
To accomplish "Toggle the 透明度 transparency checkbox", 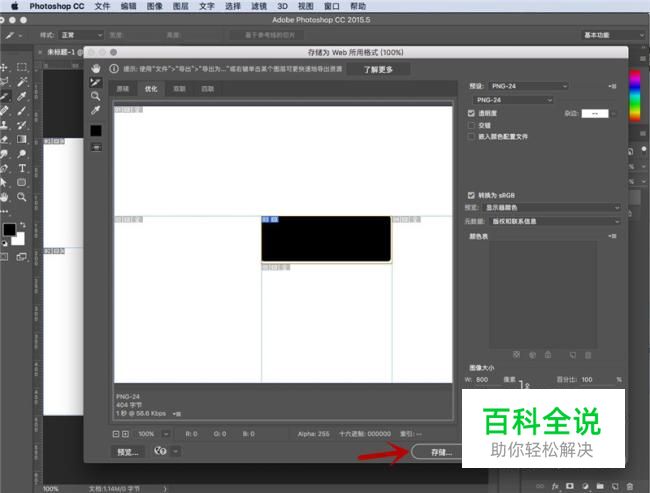I will (471, 113).
